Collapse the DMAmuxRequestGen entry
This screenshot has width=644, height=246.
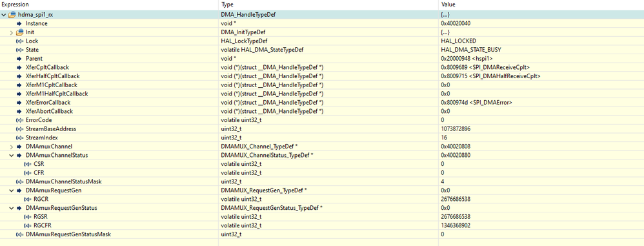coord(12,190)
